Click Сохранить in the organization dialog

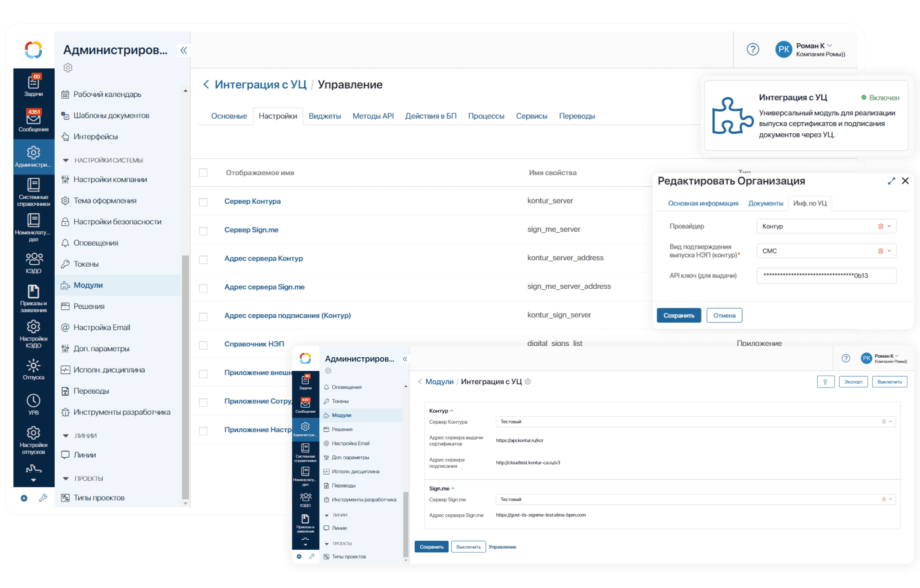[x=678, y=315]
